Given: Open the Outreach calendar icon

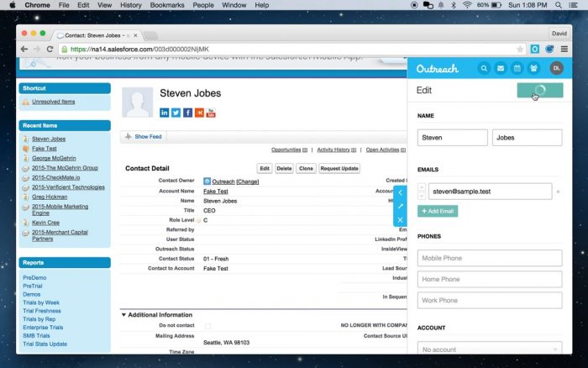Looking at the screenshot, I should [517, 68].
